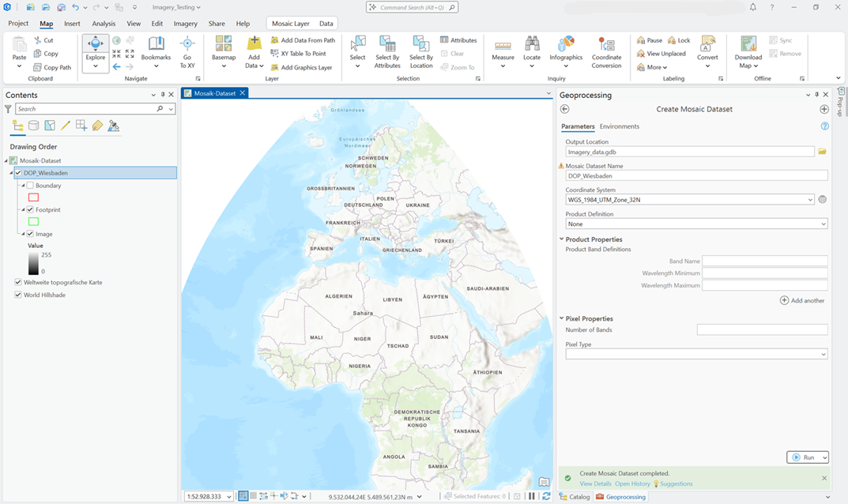Toggle the Image layer checkbox

pyautogui.click(x=30, y=234)
